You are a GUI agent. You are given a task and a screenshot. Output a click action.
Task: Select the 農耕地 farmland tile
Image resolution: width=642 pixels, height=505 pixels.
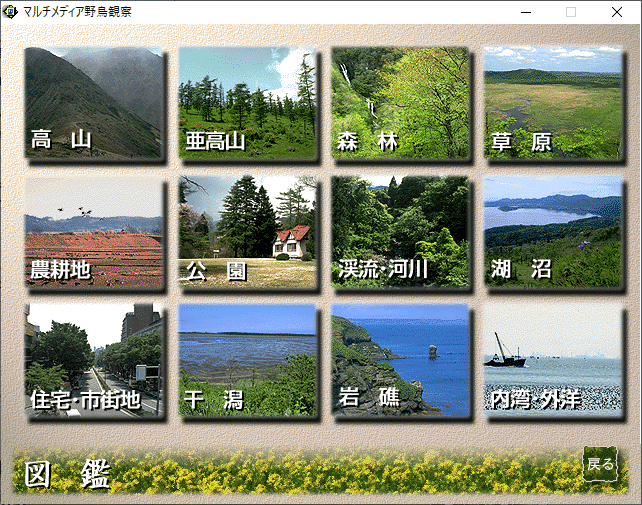click(x=94, y=232)
